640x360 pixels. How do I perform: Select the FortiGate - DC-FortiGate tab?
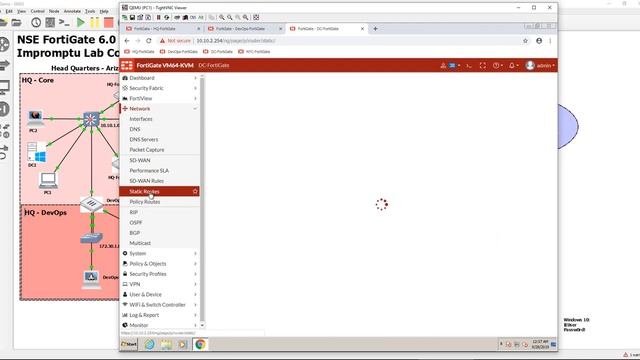(x=327, y=29)
